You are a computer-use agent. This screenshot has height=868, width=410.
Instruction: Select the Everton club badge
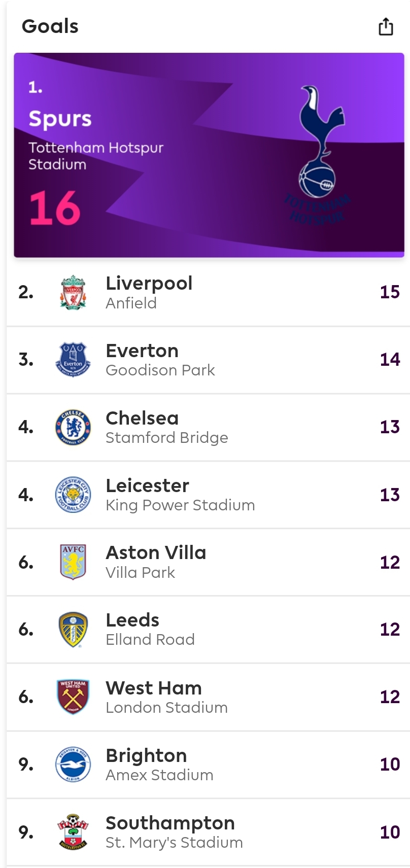pos(73,360)
